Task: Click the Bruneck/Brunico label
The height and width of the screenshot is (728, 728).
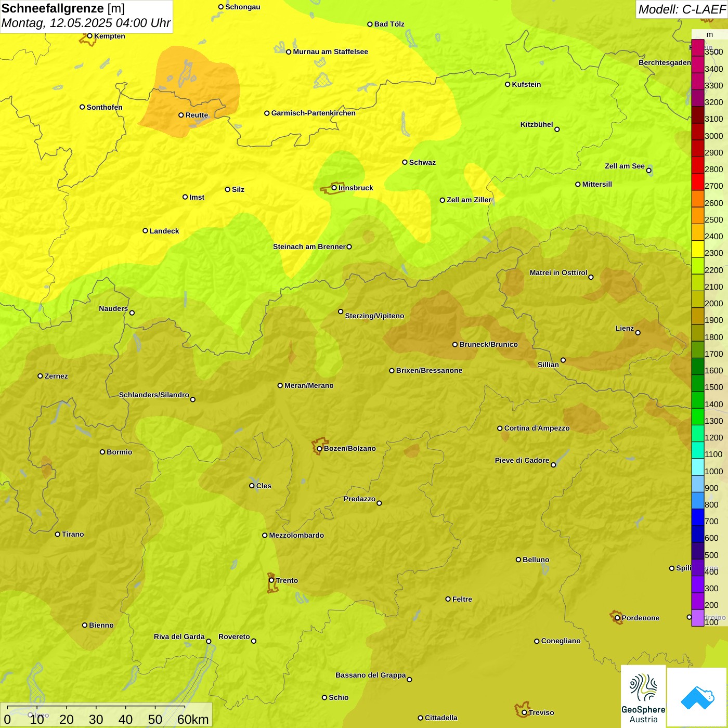Action: [x=488, y=344]
